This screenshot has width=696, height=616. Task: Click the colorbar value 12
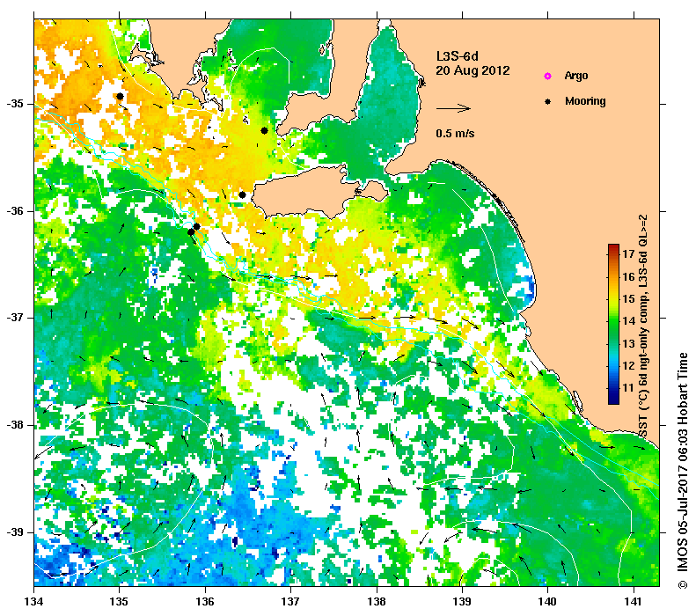click(x=629, y=366)
